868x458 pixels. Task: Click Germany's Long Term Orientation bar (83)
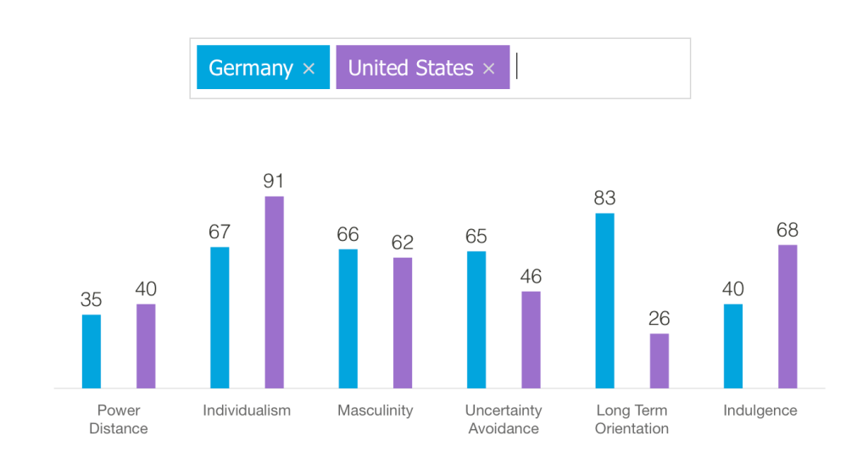click(604, 300)
